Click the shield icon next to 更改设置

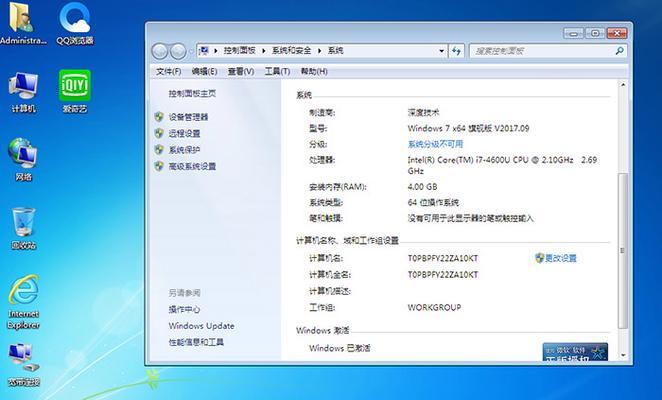pyautogui.click(x=539, y=258)
